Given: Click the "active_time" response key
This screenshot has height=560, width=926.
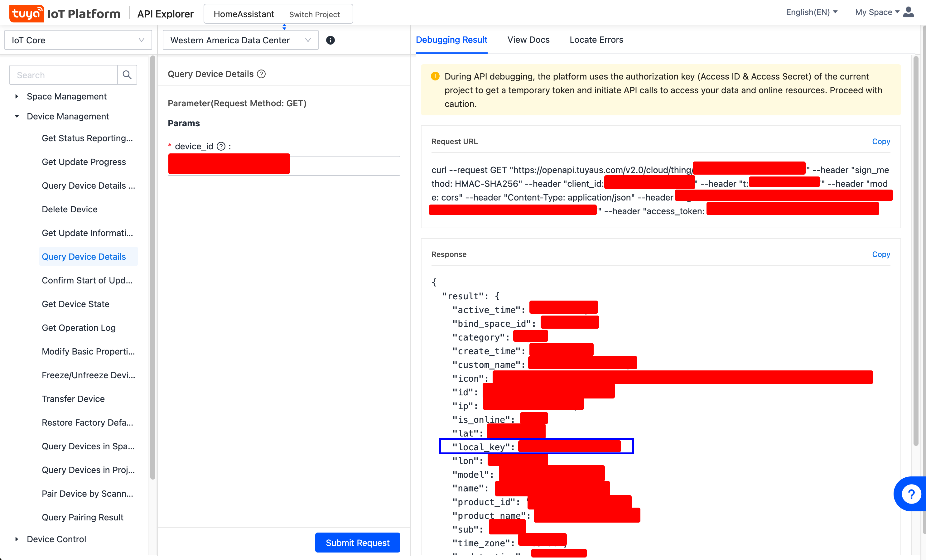Looking at the screenshot, I should [489, 310].
